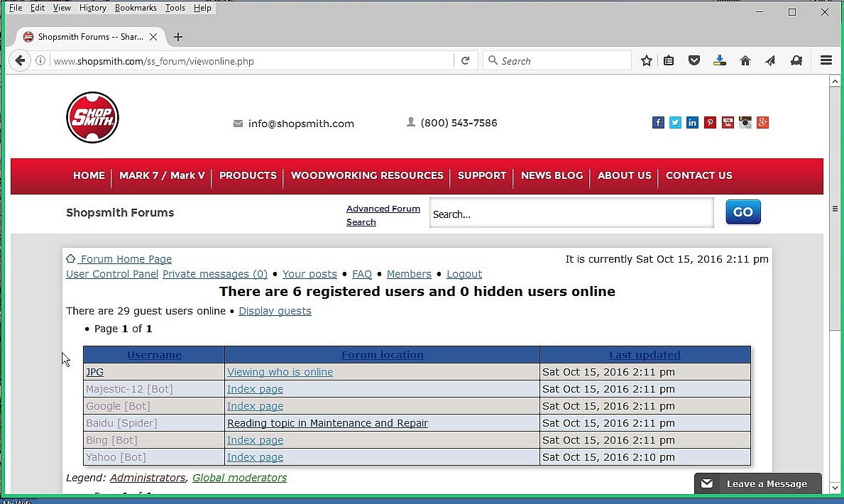This screenshot has height=504, width=844.
Task: Open Private messages (0) link
Action: click(215, 274)
